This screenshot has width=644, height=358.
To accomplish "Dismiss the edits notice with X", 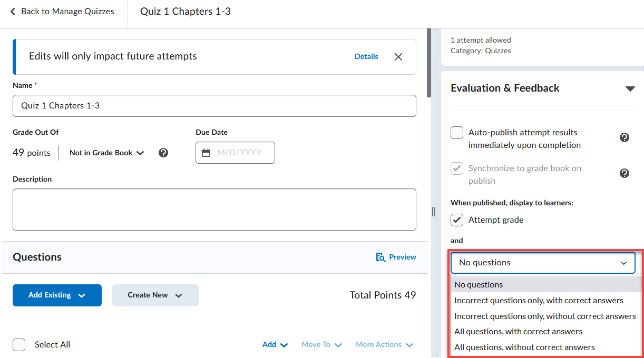I will [398, 57].
